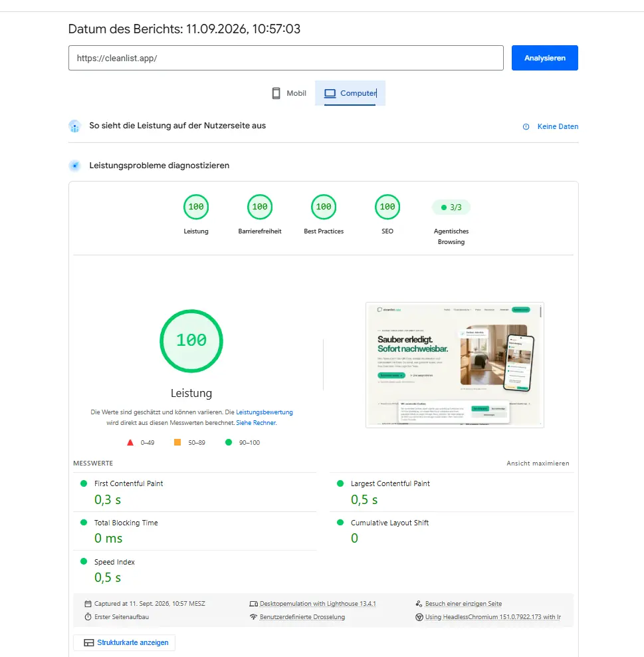This screenshot has width=644, height=657.
Task: Click the diagnose icon beside Leistungsprobleme diagnostizieren
Action: [74, 166]
